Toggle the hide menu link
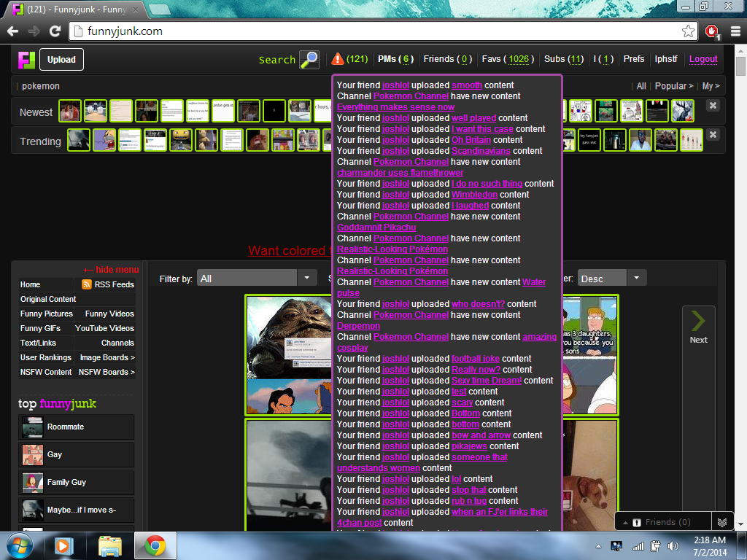The width and height of the screenshot is (747, 560). [x=111, y=269]
